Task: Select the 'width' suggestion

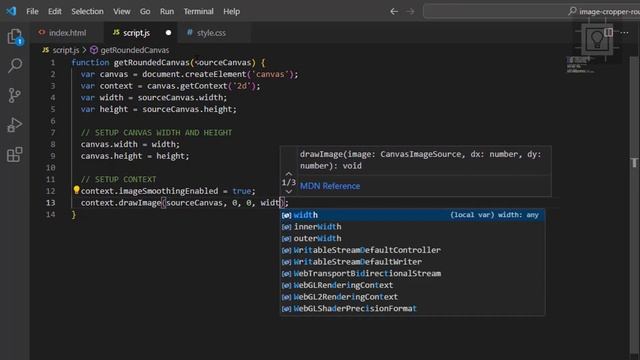Action: tap(412, 215)
